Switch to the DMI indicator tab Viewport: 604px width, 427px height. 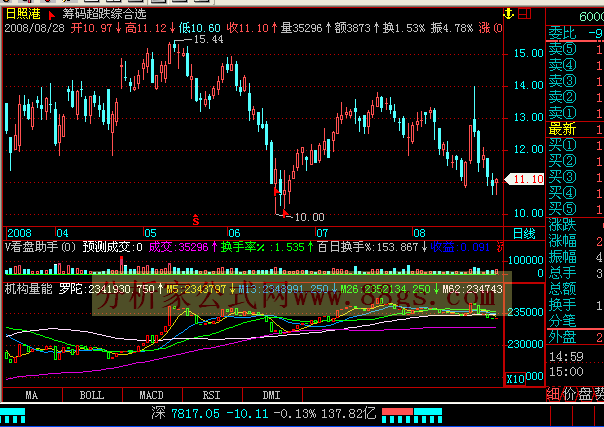[x=272, y=395]
